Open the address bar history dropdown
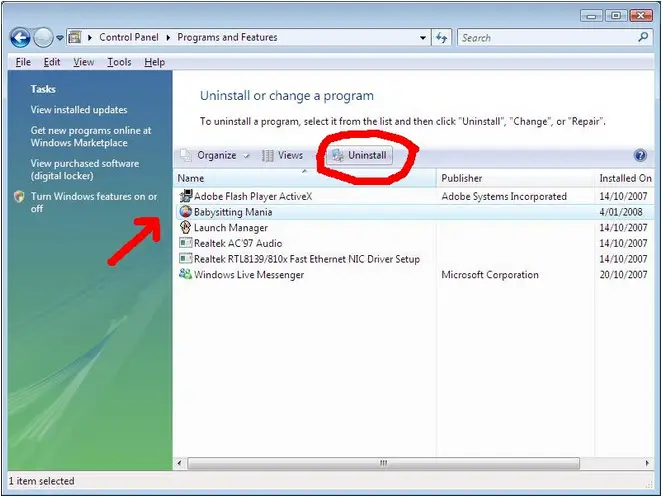 coord(423,38)
